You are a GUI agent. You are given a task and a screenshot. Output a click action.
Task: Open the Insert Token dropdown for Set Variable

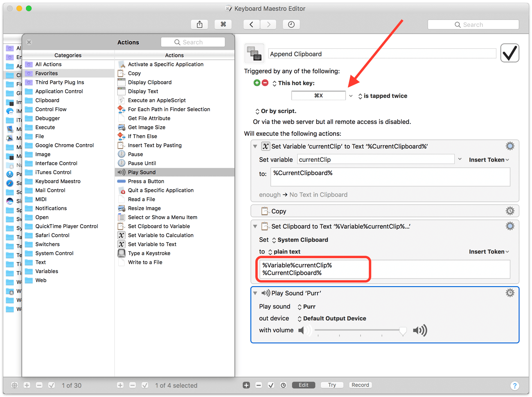(x=489, y=160)
